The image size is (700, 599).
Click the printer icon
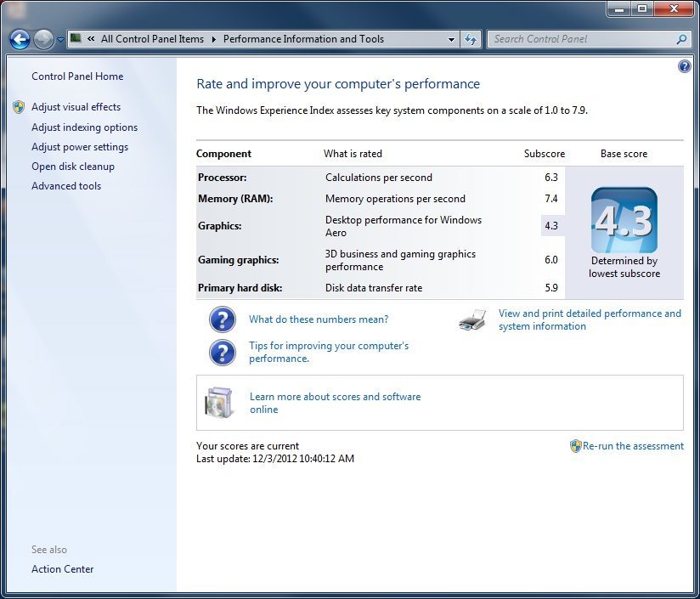[x=472, y=319]
